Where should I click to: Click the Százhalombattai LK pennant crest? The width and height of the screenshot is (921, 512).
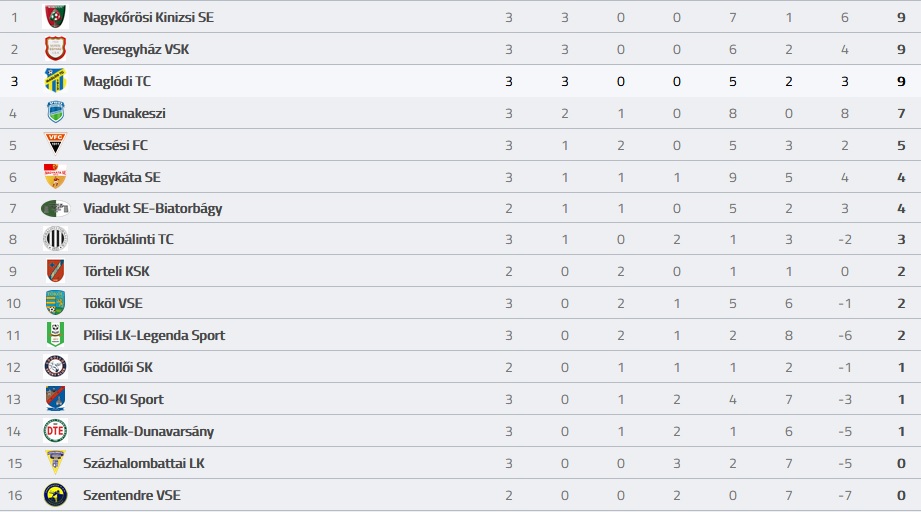tap(55, 463)
